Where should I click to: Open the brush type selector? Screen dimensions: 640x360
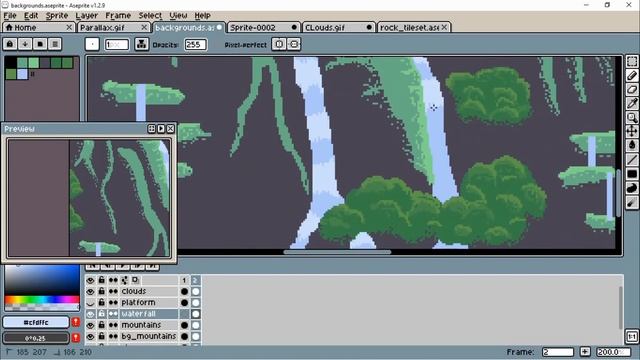(x=92, y=44)
